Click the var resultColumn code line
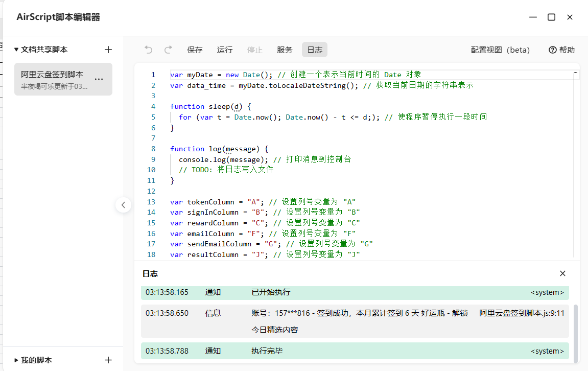The width and height of the screenshot is (588, 371). 265,254
